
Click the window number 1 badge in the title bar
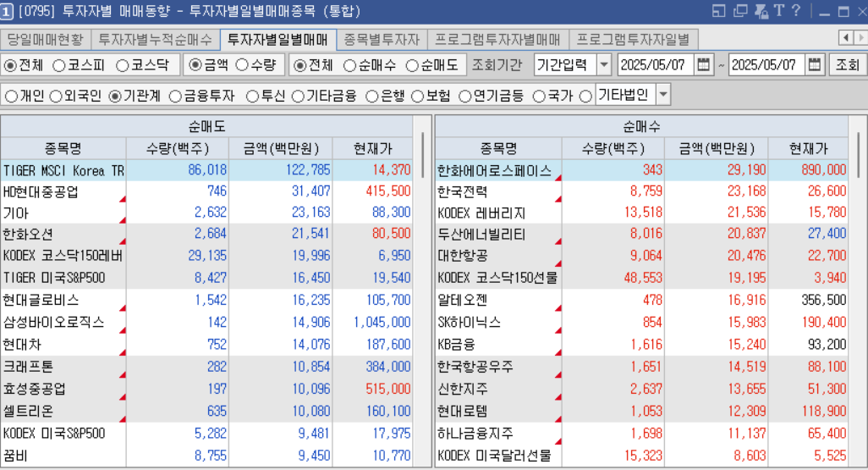(7, 11)
